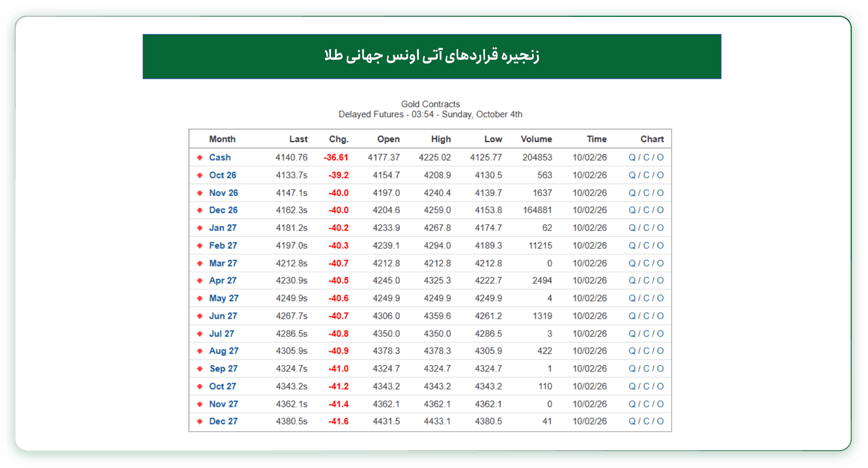Open the O chart link for Apr 27
Screen dimensions: 868x468
[x=660, y=280]
